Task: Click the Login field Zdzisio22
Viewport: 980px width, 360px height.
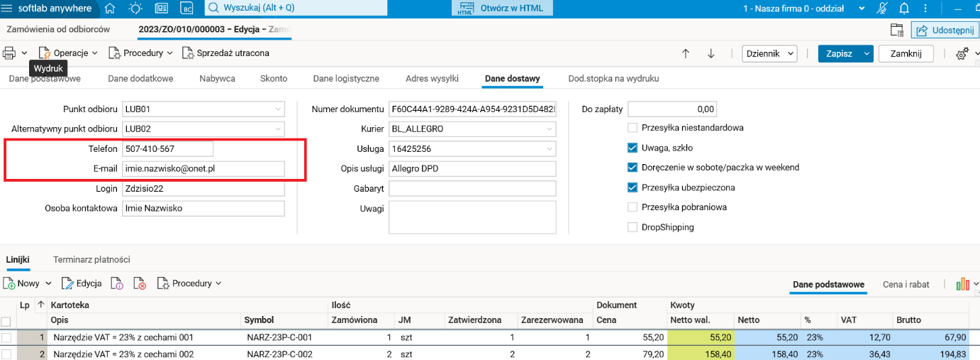Action: tap(204, 189)
